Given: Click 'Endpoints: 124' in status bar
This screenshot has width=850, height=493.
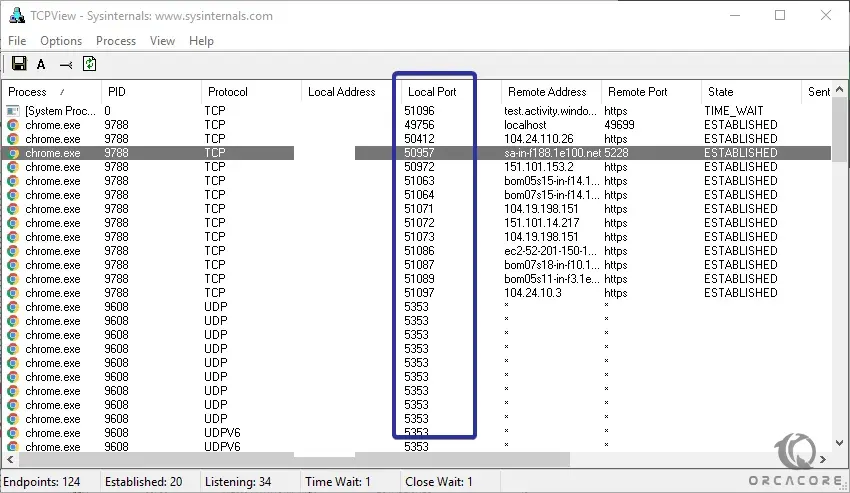Looking at the screenshot, I should coord(42,482).
